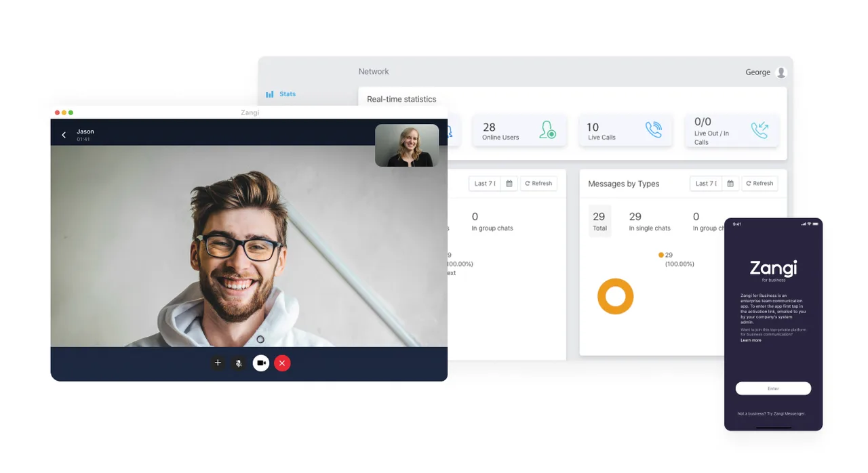Viewport: 868px width, 473px height.
Task: Click the Messages by Types heading
Action: [x=623, y=184]
